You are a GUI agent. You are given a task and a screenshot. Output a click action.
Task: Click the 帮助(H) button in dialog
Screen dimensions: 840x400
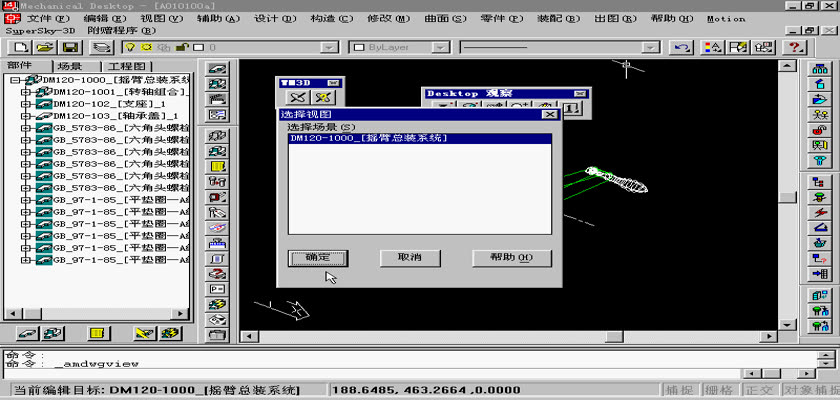[x=511, y=257]
